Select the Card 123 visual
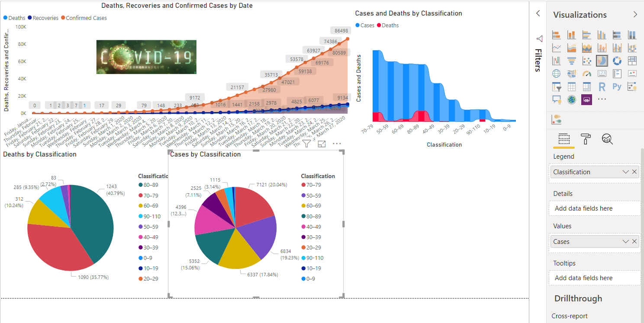644x323 pixels. (x=602, y=74)
